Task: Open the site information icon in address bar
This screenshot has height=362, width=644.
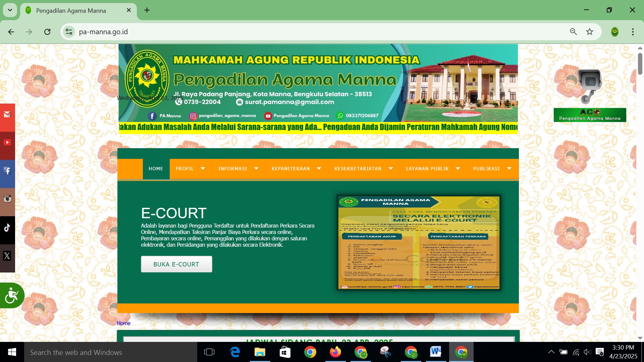Action: [x=69, y=32]
